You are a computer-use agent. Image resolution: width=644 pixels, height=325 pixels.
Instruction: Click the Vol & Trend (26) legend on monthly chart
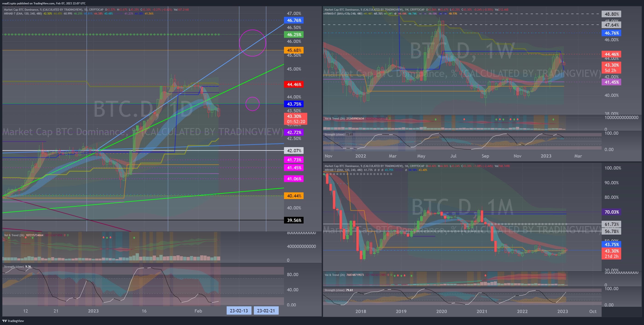(334, 275)
